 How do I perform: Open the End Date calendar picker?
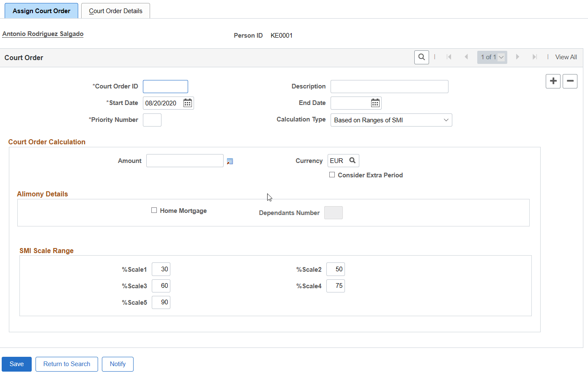pyautogui.click(x=375, y=102)
